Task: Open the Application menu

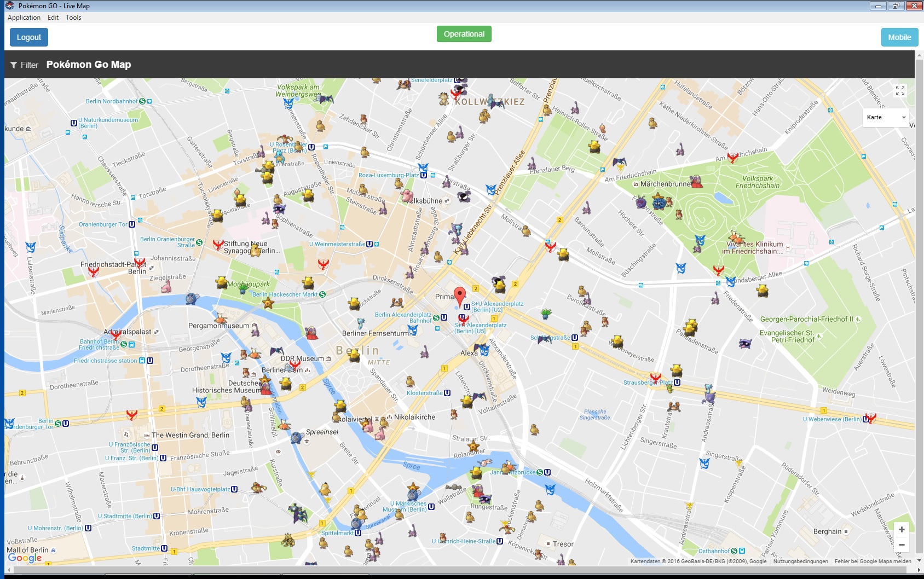Action: (24, 18)
